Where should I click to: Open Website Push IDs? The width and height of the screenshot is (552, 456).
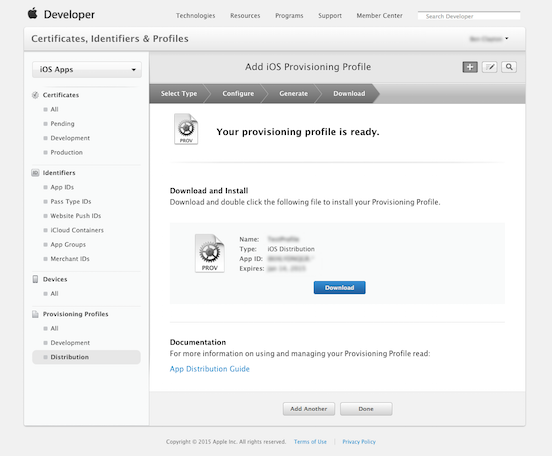[x=76, y=216]
